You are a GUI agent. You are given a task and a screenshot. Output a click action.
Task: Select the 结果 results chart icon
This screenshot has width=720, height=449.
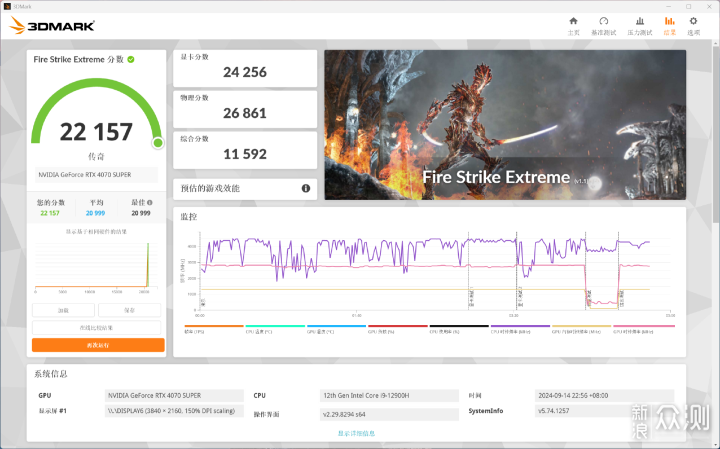coord(669,21)
